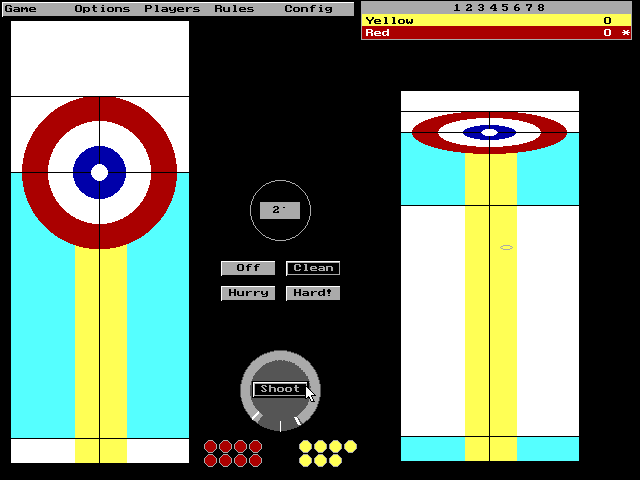This screenshot has height=480, width=640.
Task: Click end number 1 on the scoreboard
Action: (457, 8)
